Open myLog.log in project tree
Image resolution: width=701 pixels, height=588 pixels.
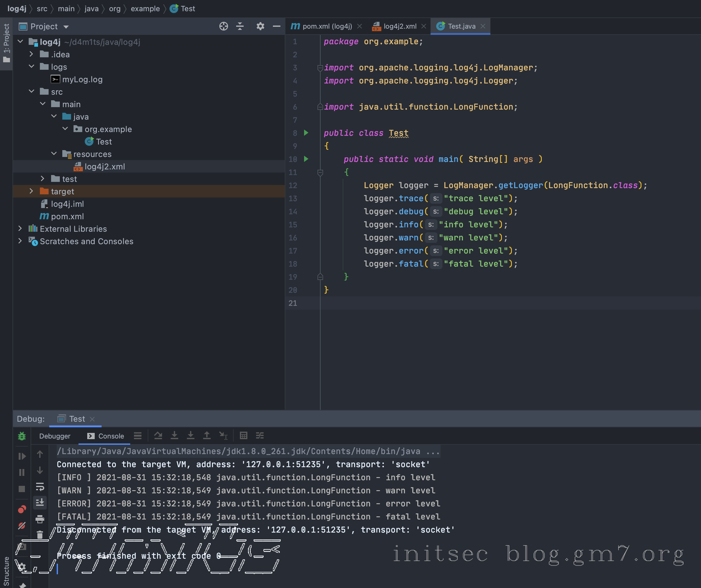(82, 79)
